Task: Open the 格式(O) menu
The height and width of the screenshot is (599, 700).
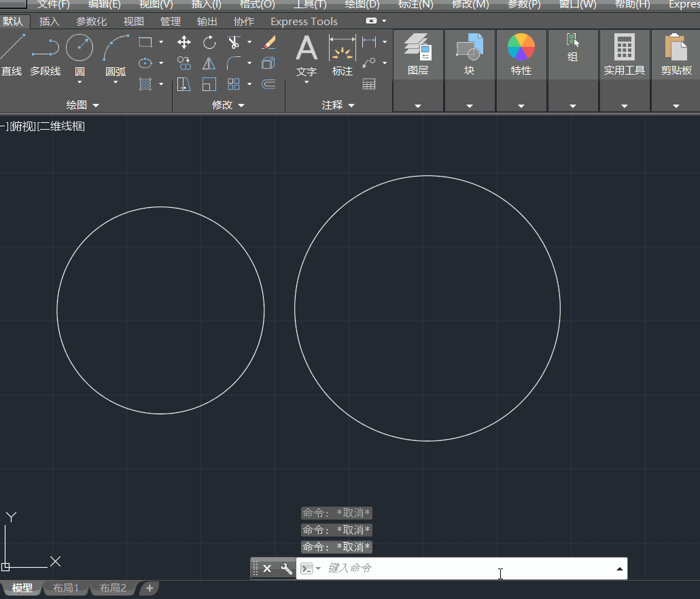Action: coord(257,5)
